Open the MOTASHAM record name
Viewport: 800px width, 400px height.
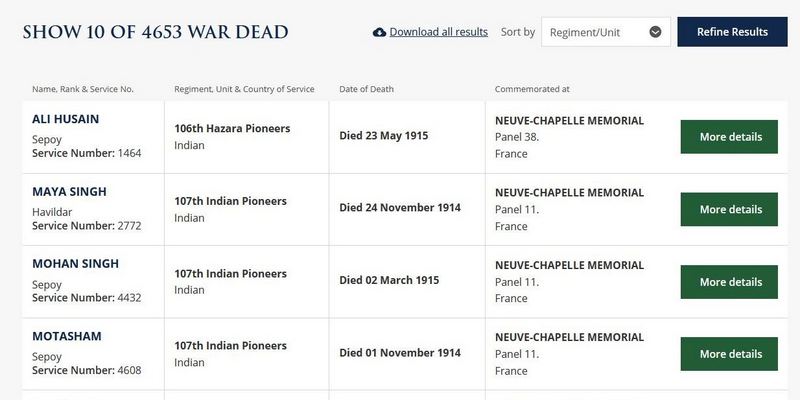pyautogui.click(x=67, y=336)
